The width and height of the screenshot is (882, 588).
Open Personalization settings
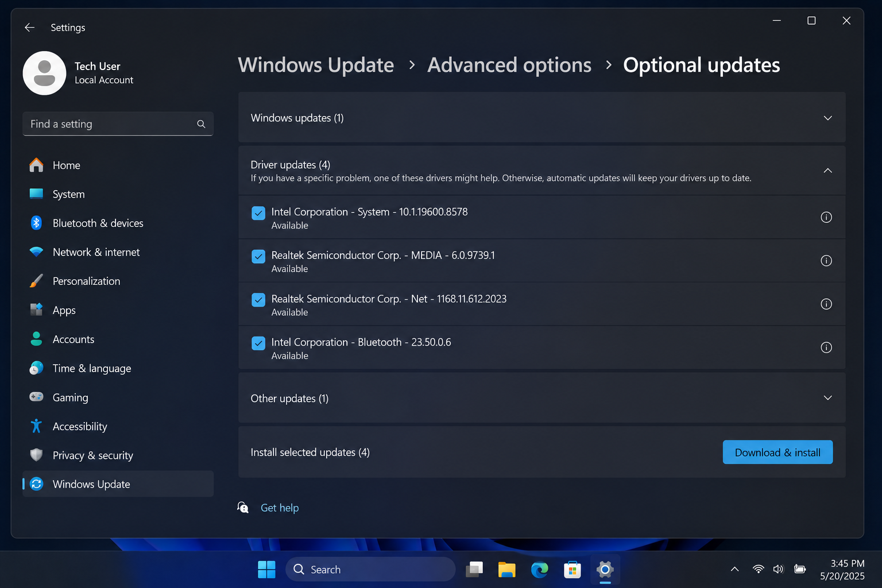(118, 281)
